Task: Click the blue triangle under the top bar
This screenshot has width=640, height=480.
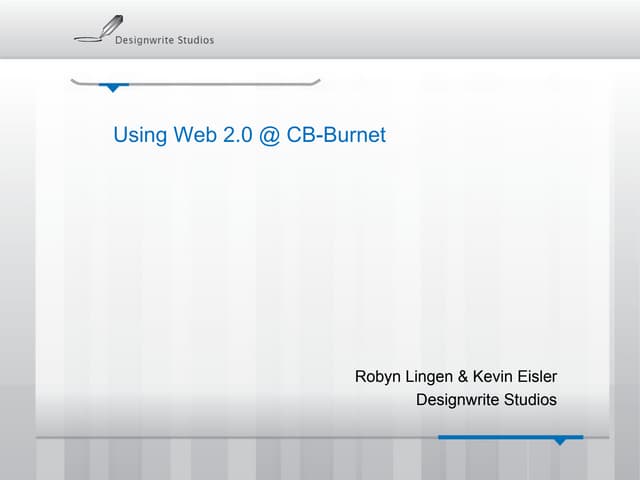Action: [113, 88]
